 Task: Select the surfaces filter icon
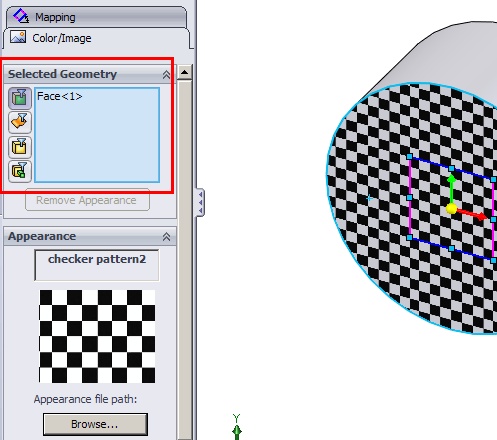[20, 122]
